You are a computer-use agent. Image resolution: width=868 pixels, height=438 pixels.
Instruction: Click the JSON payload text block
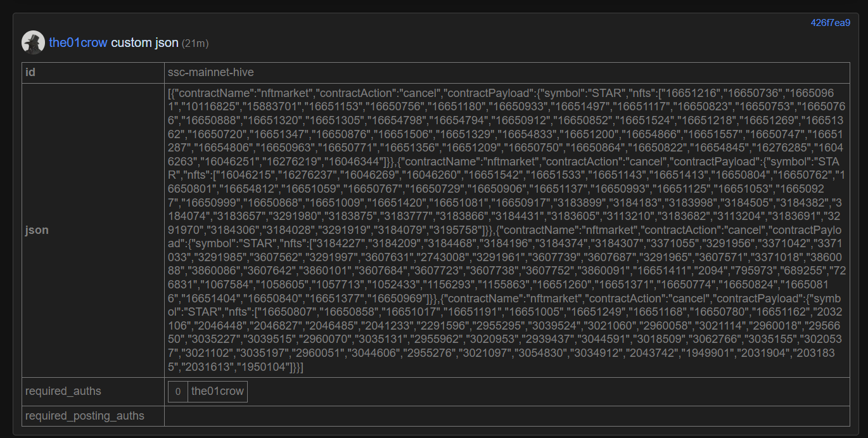coord(506,230)
